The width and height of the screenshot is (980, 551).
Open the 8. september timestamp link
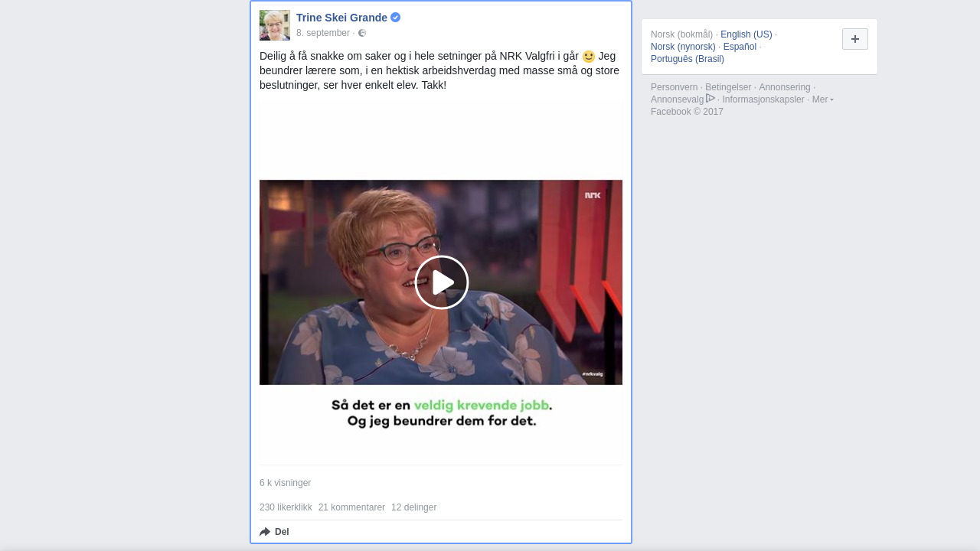coord(323,33)
